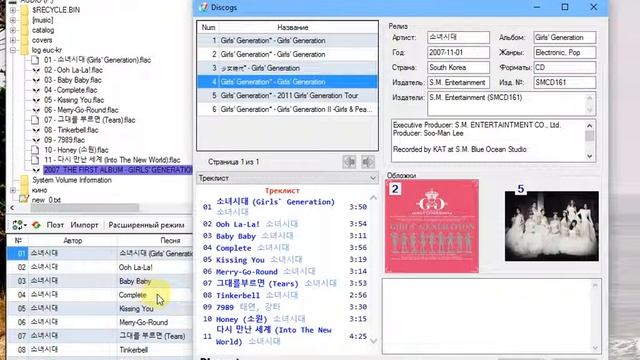Screen dimensions: 640x360
Task: Click the Жанры field showing Electronic, Pop
Action: click(x=564, y=52)
